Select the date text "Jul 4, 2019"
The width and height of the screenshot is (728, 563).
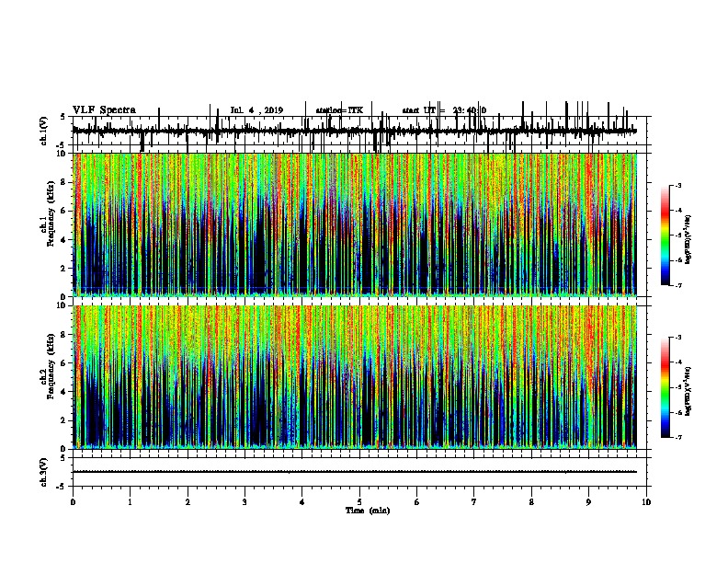(x=256, y=110)
